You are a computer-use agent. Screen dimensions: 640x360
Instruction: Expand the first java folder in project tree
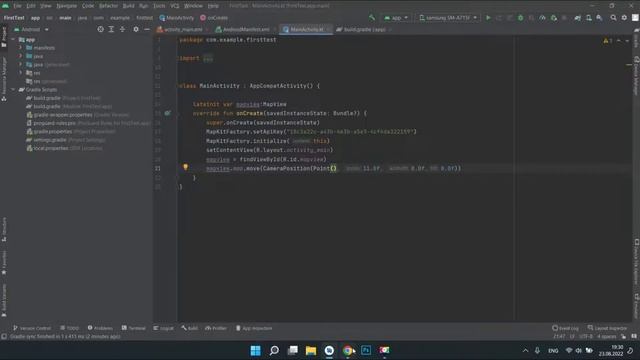click(20, 56)
